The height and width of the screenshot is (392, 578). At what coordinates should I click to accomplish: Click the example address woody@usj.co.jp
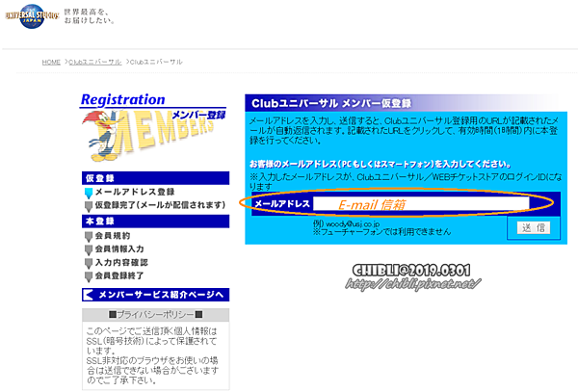click(x=353, y=223)
